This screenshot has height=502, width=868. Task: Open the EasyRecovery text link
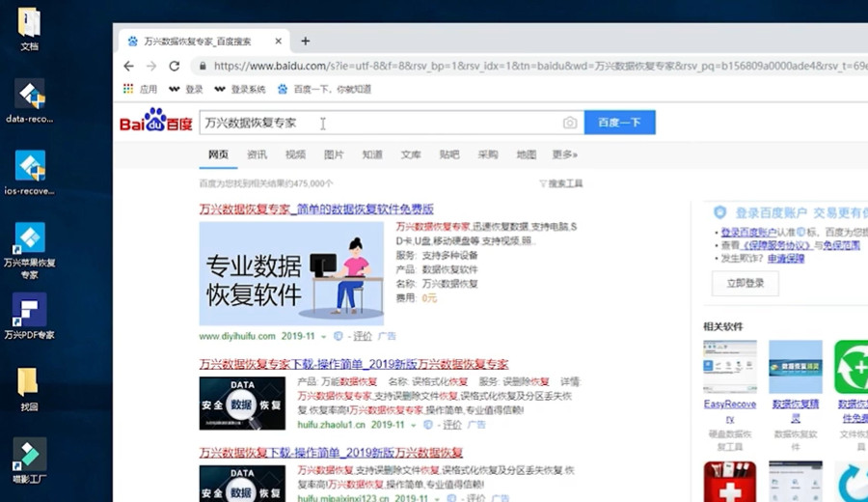(x=730, y=411)
